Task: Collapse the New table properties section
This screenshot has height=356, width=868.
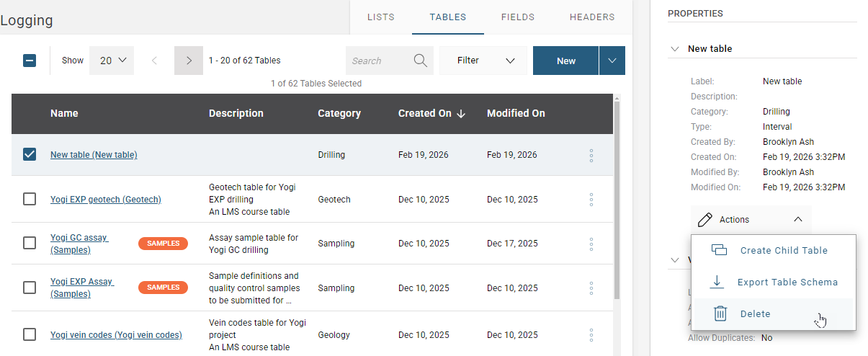Action: (675, 49)
